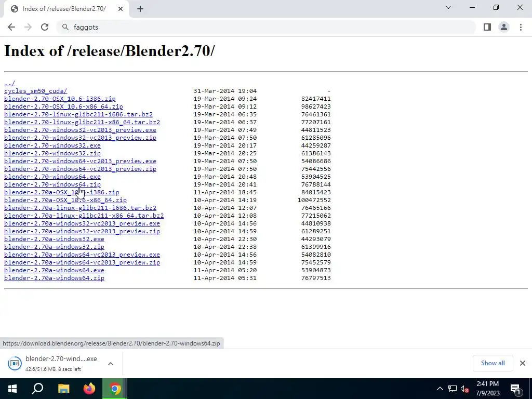Open the Chrome profile avatar
532x399 pixels.
click(504, 27)
